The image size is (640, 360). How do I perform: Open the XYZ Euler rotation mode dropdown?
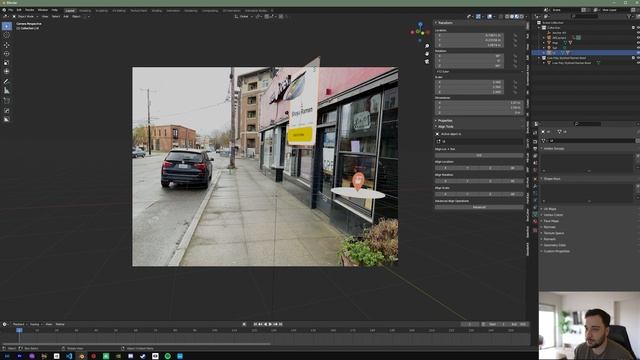click(x=479, y=71)
